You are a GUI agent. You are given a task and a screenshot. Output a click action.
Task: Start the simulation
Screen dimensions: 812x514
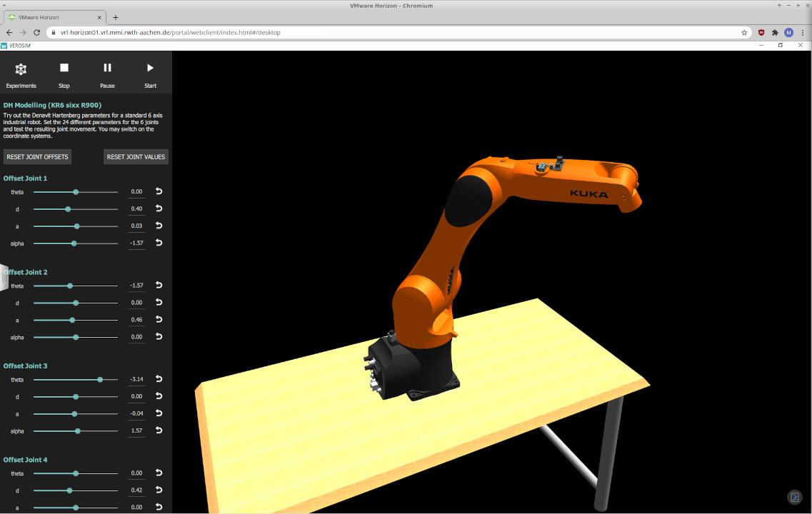tap(150, 75)
